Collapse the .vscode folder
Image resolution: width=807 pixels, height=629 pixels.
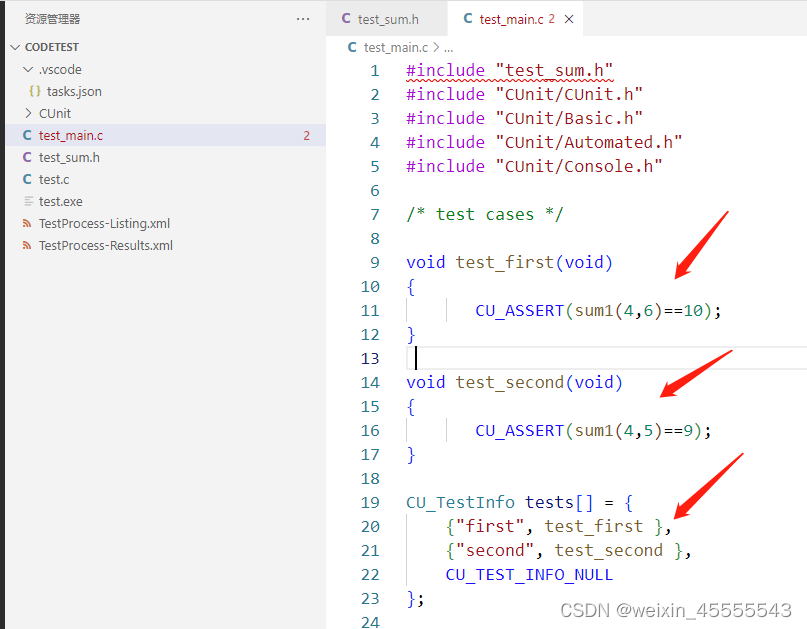click(x=28, y=69)
